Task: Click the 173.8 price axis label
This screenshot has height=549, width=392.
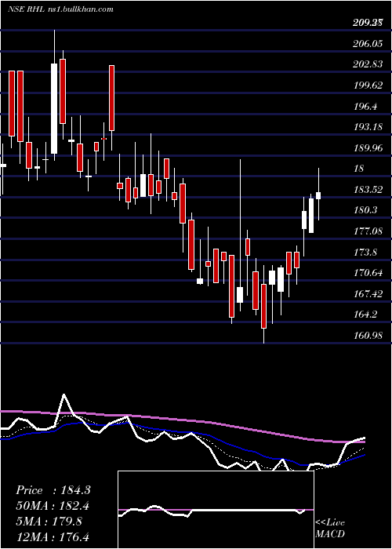Action: point(365,252)
